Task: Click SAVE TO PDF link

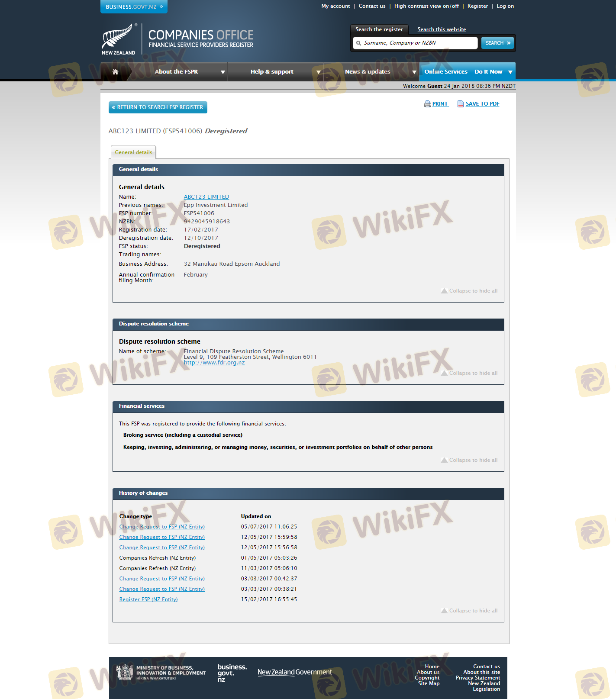Action: pos(483,104)
